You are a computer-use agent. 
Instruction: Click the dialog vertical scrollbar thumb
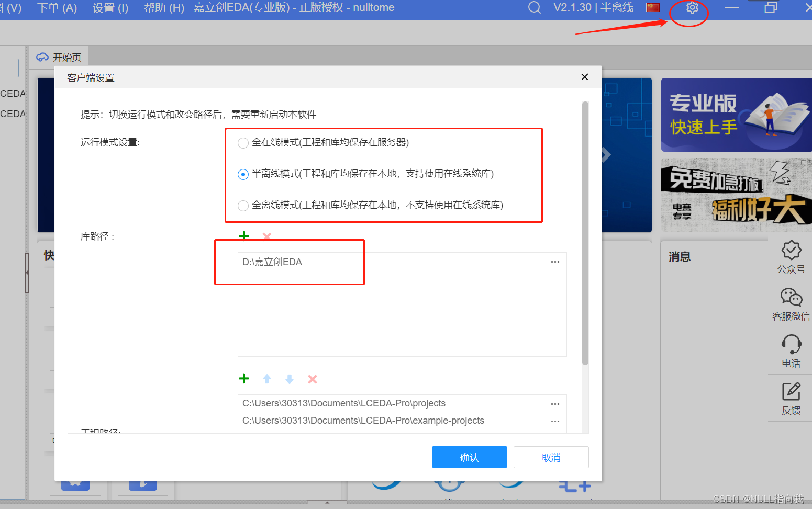(585, 233)
